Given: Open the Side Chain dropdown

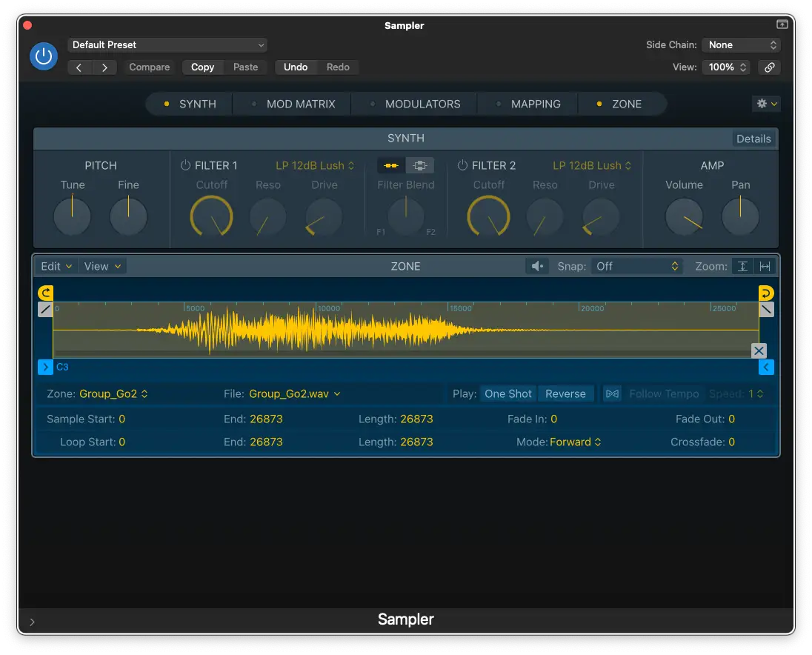Looking at the screenshot, I should click(741, 45).
